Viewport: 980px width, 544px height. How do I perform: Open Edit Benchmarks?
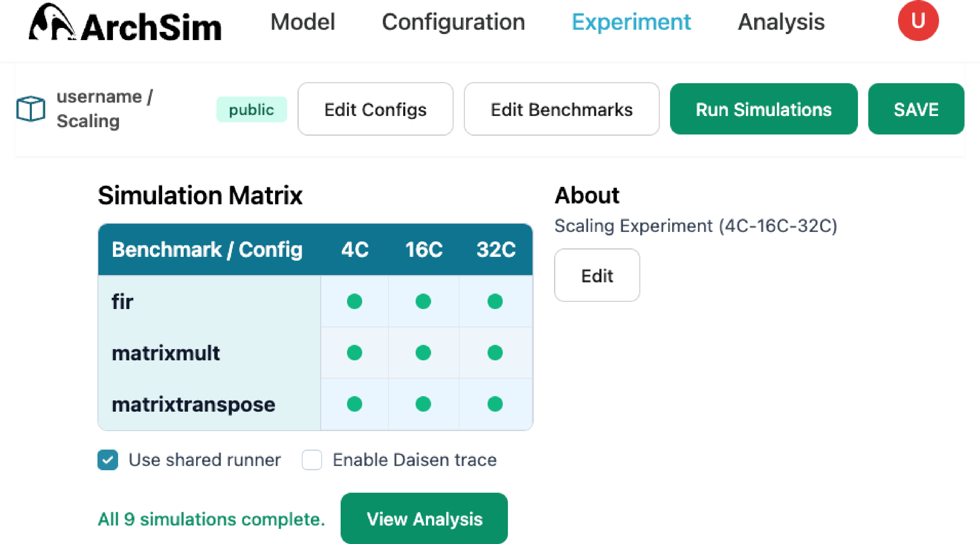coord(562,109)
